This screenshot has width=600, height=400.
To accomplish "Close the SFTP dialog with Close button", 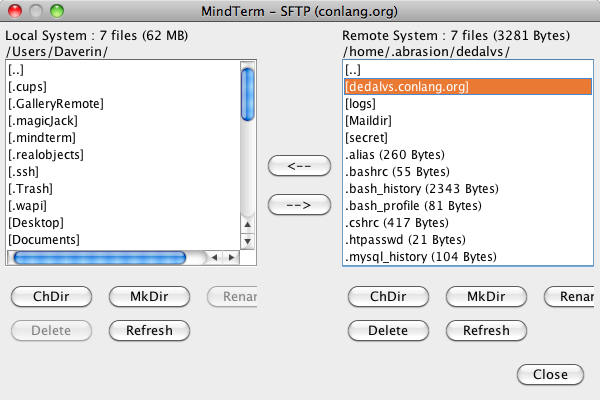I will point(550,374).
